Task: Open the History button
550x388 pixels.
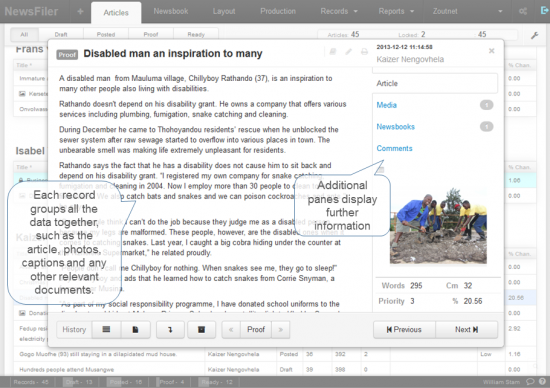Action: (74, 329)
